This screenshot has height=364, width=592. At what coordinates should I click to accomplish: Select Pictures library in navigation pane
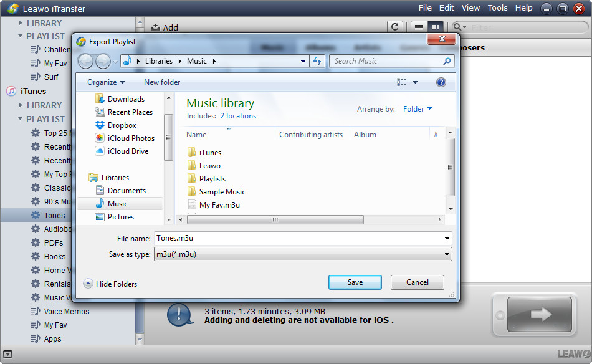pyautogui.click(x=115, y=217)
